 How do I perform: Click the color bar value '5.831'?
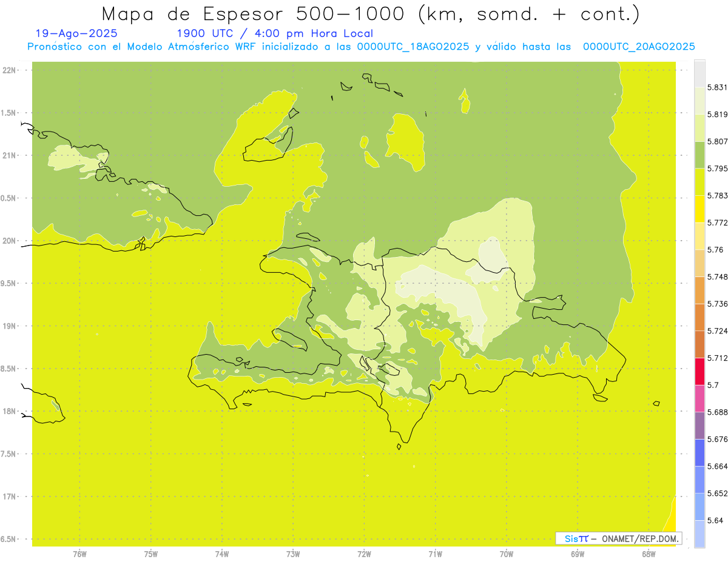pos(718,88)
